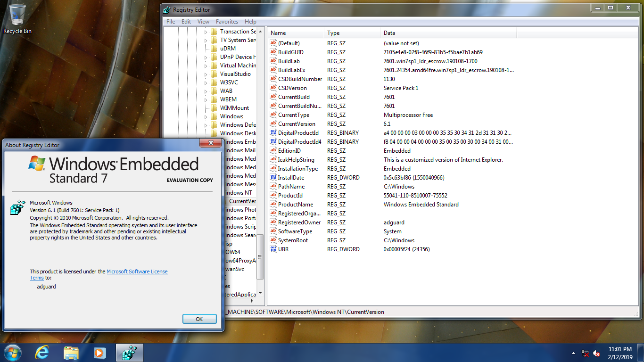Click the tree pane scroll up arrow
This screenshot has height=362, width=644.
(x=260, y=31)
